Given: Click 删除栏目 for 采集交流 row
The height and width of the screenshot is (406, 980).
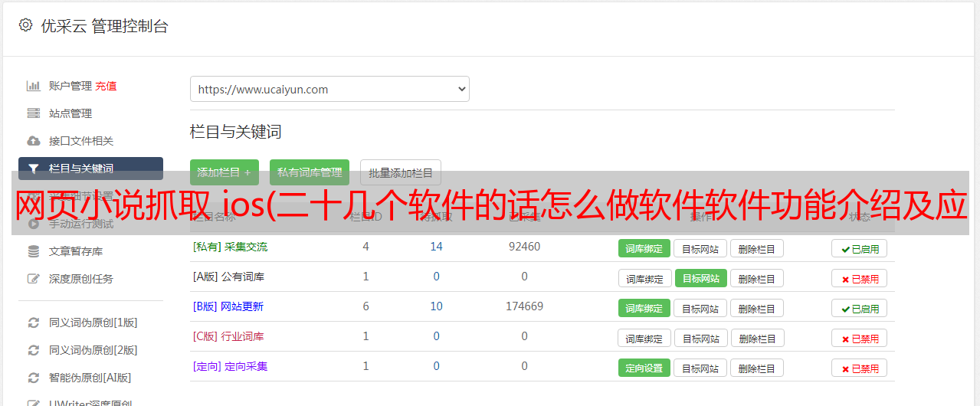Looking at the screenshot, I should pyautogui.click(x=757, y=248).
